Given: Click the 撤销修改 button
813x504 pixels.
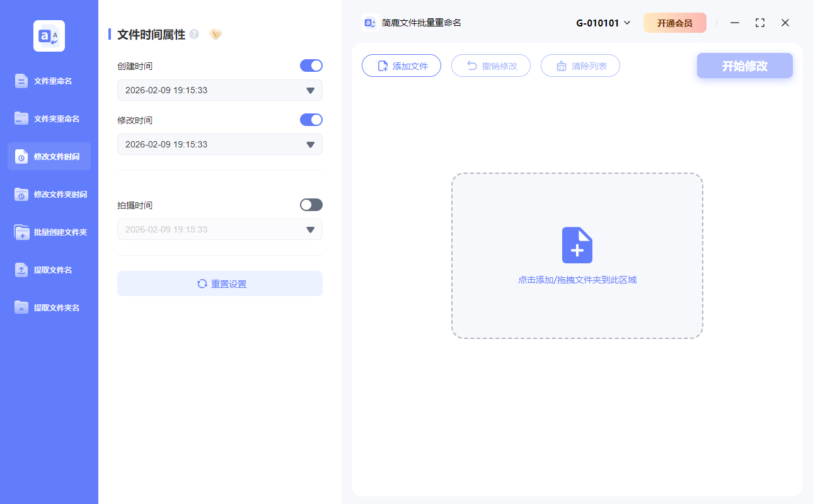Looking at the screenshot, I should click(x=491, y=66).
